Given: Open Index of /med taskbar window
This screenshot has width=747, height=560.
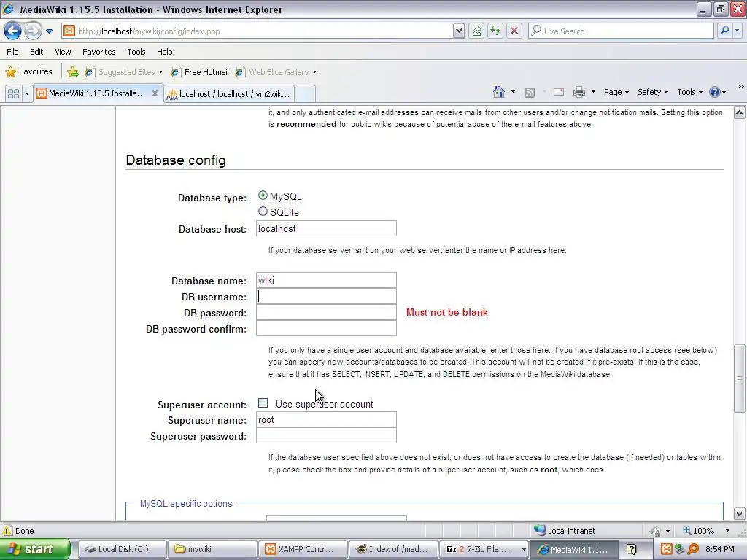Looking at the screenshot, I should [x=393, y=549].
